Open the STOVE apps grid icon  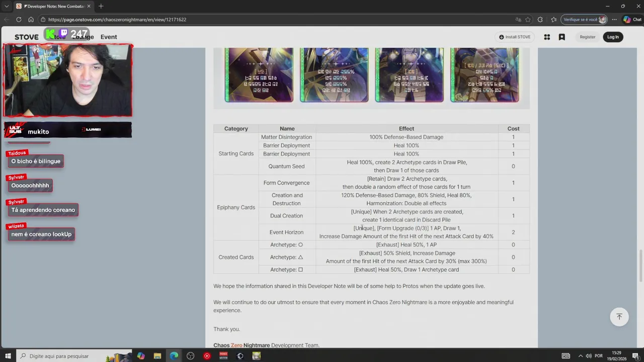pyautogui.click(x=547, y=37)
